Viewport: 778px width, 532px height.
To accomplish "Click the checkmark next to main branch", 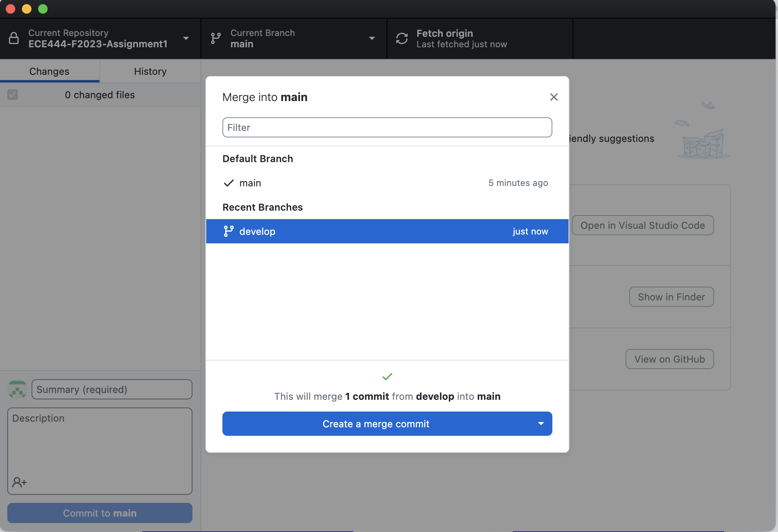I will click(228, 183).
